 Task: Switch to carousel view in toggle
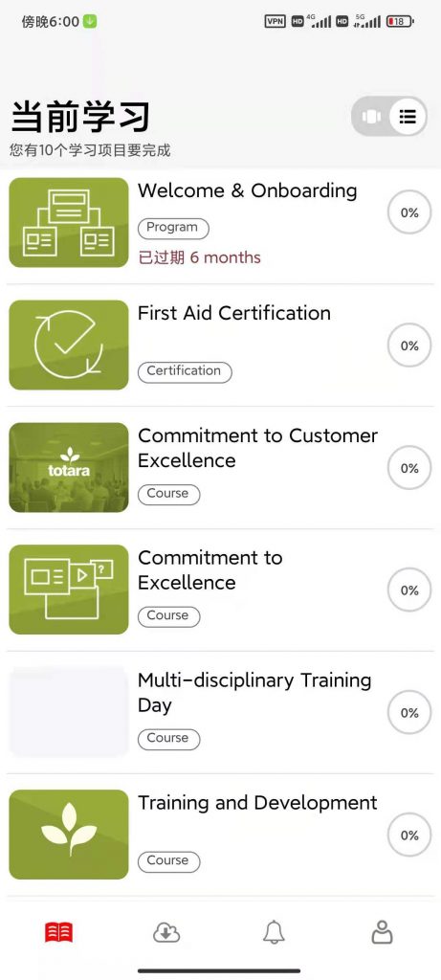(371, 117)
